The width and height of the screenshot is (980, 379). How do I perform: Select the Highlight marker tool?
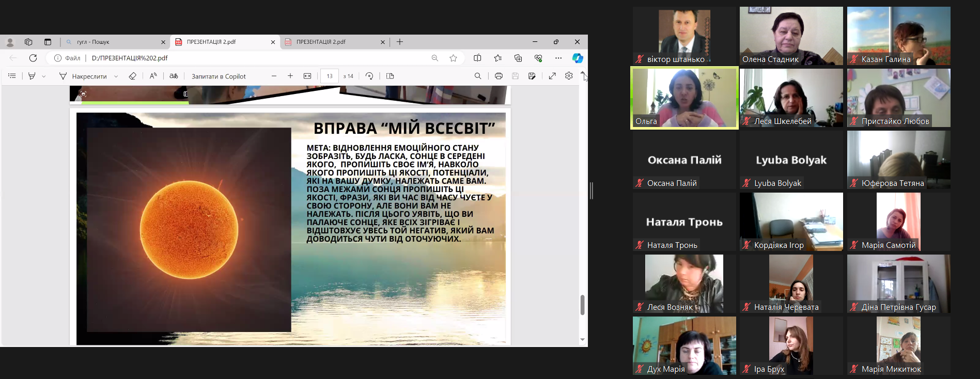click(32, 76)
